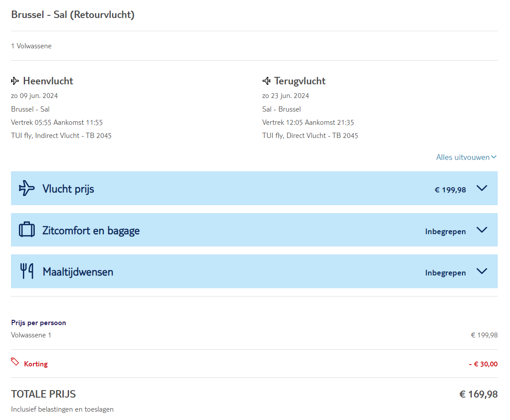Click the small chevron next to Alles uitvouwen
The image size is (510, 420).
pos(494,157)
